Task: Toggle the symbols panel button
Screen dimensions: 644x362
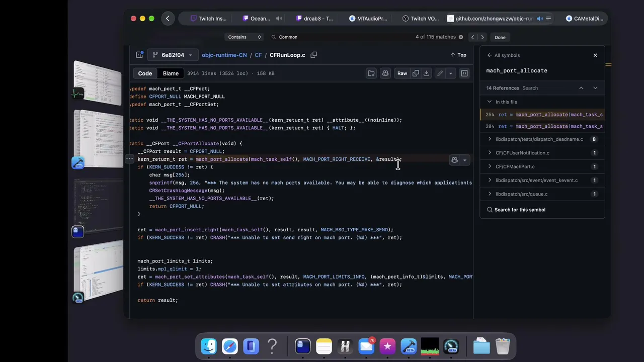Action: point(464,73)
